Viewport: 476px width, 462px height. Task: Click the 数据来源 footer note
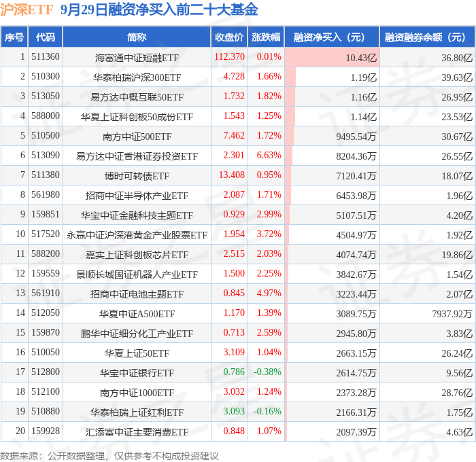109,456
